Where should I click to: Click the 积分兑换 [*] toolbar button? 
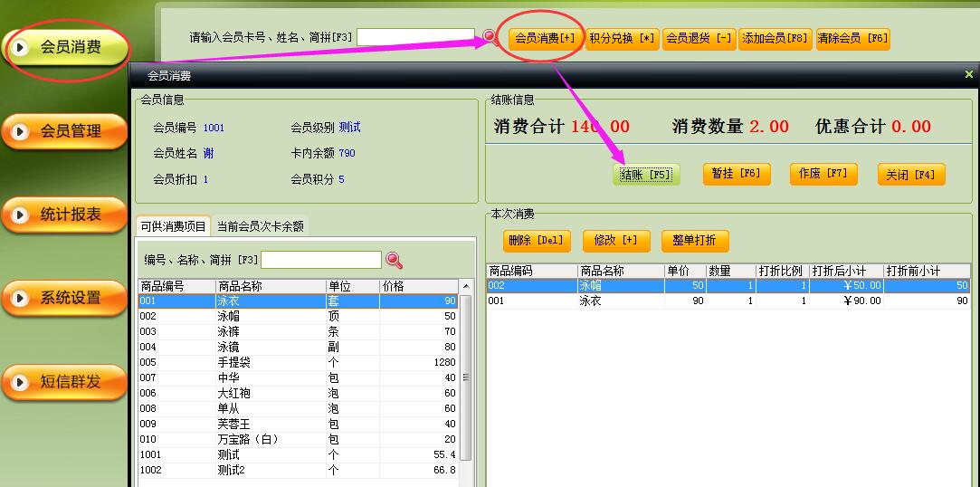pyautogui.click(x=622, y=39)
